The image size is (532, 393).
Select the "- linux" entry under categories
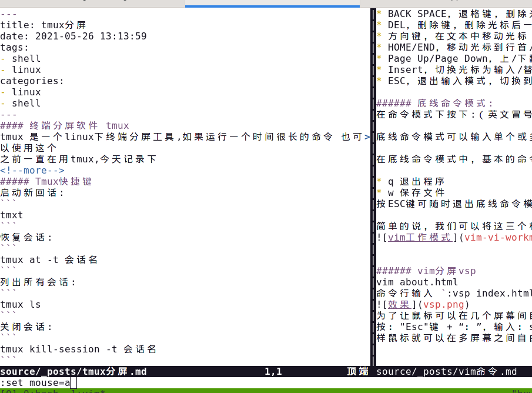pos(21,92)
